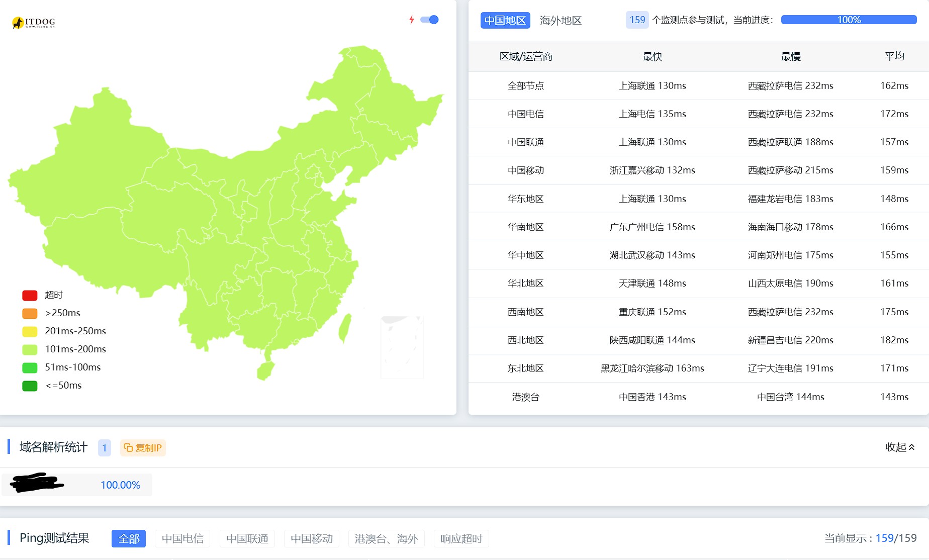Collapse the section using 收起
The image size is (929, 560).
(x=899, y=447)
